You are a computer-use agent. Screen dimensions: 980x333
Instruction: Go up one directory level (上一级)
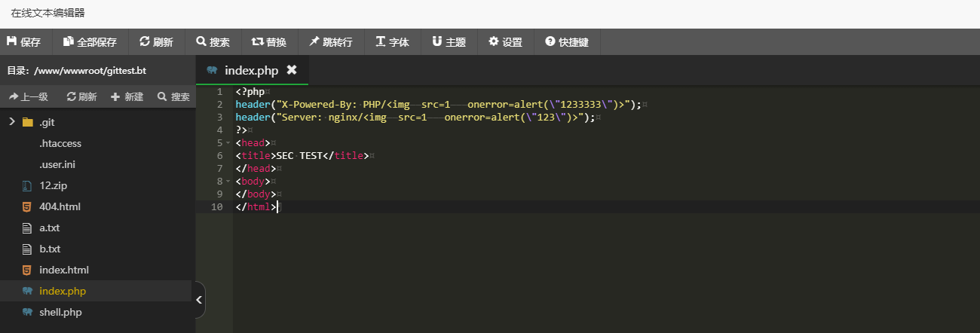tap(29, 96)
